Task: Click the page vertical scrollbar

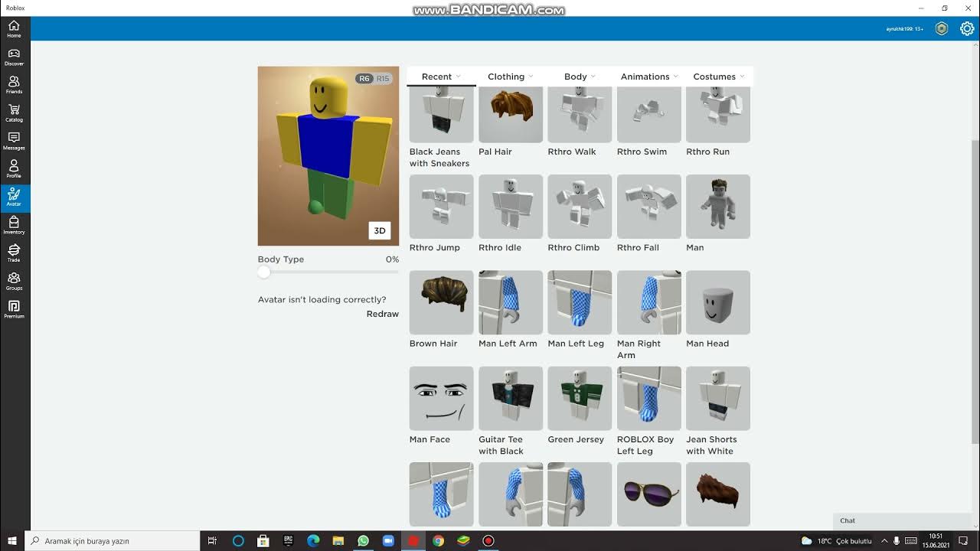Action: point(975,291)
